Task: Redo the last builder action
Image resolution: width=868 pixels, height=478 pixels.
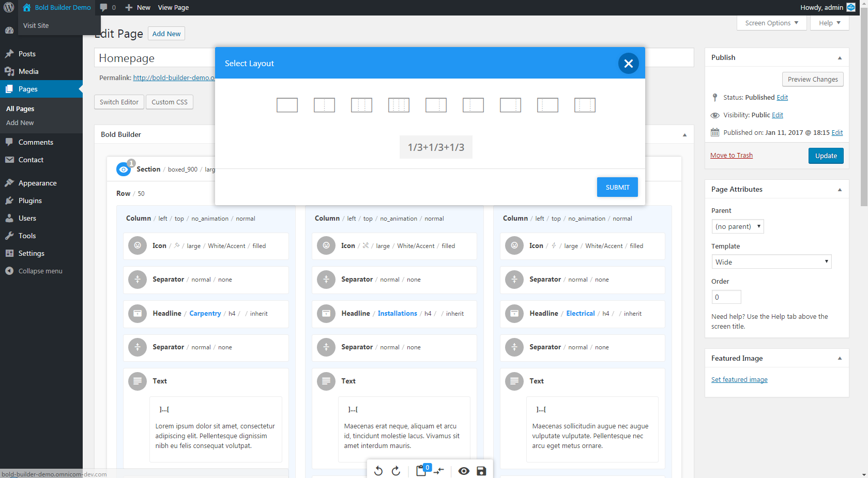Action: pos(396,471)
